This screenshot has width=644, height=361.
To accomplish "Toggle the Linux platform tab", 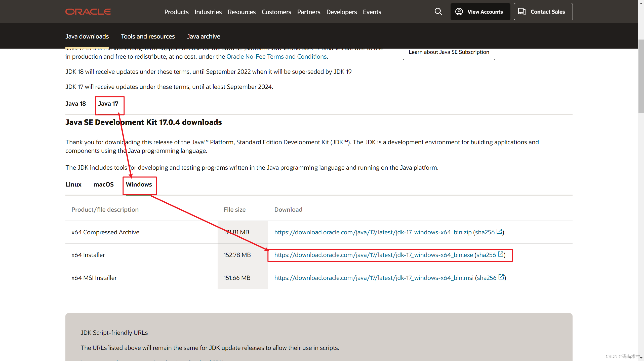I will click(x=73, y=185).
